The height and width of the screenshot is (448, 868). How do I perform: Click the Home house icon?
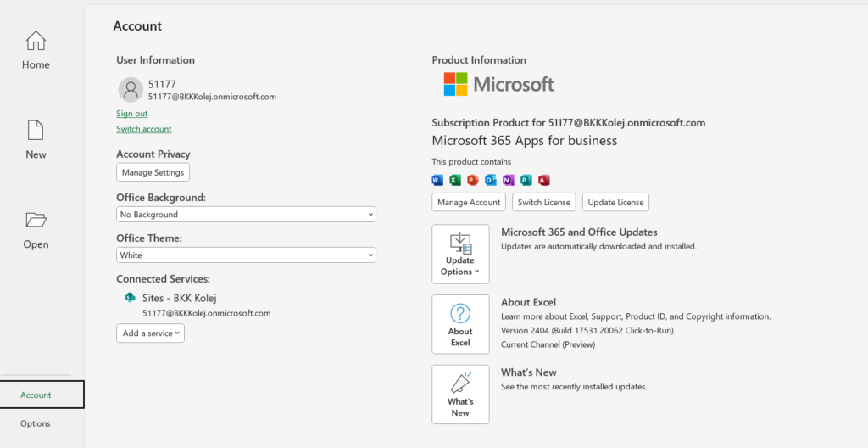[36, 41]
